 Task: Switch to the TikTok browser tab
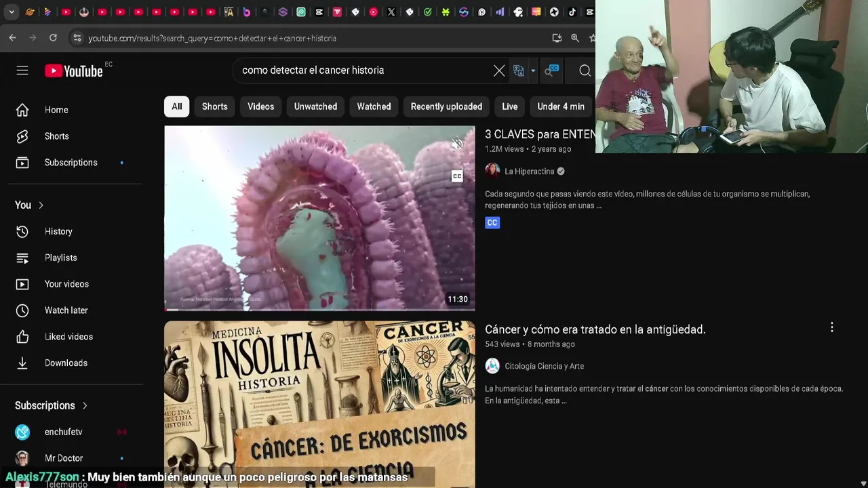pos(572,12)
